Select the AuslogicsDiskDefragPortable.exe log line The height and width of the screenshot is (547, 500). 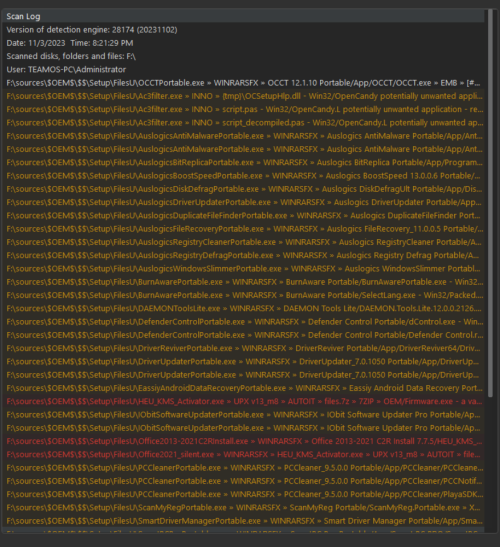(243, 189)
